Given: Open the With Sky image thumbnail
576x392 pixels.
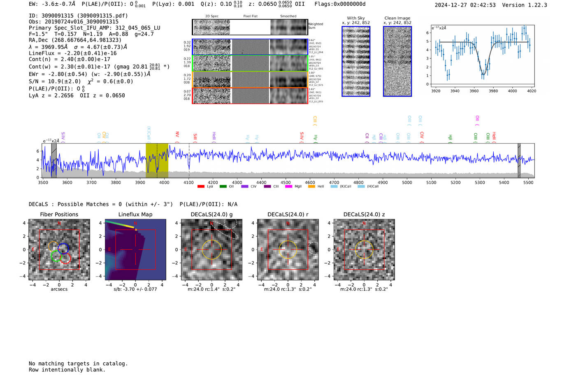Looking at the screenshot, I should [356, 61].
